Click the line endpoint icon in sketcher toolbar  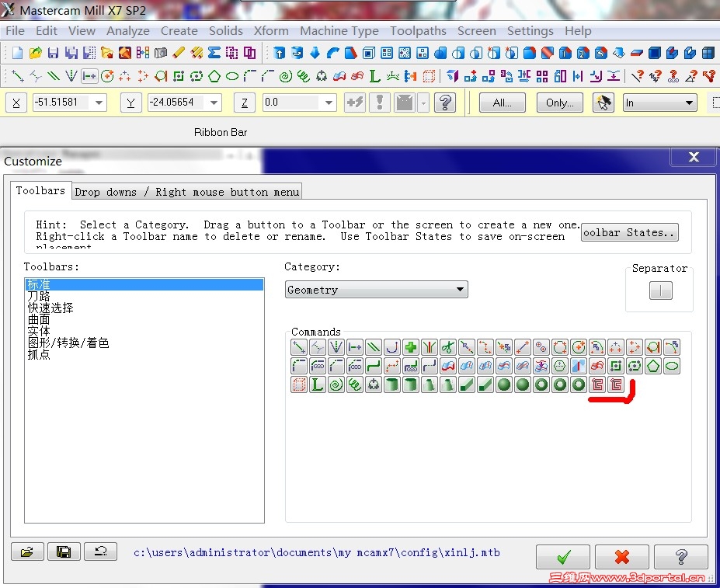17,76
